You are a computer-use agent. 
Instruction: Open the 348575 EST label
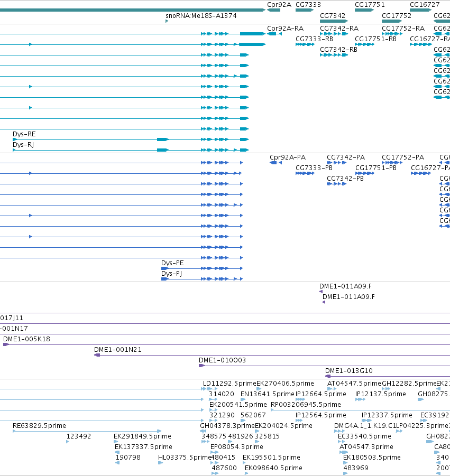pos(214,436)
